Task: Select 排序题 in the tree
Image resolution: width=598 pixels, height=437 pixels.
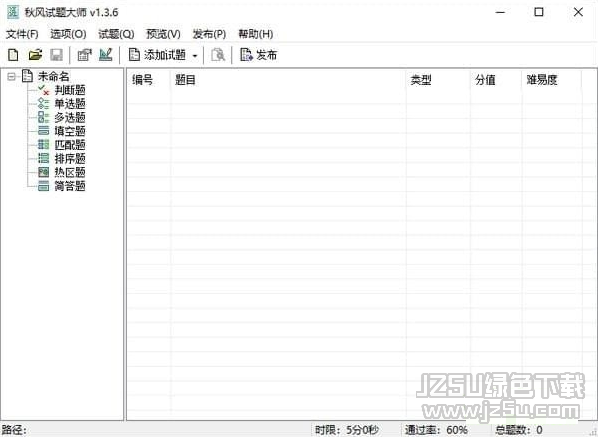Action: (x=70, y=159)
